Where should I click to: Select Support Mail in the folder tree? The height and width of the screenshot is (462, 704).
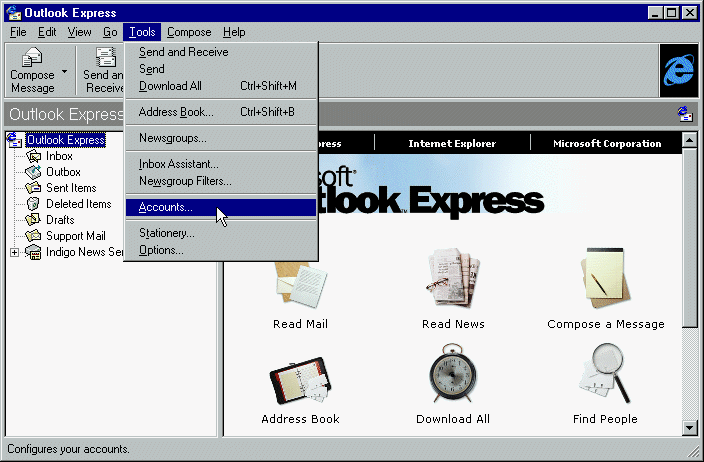(75, 236)
